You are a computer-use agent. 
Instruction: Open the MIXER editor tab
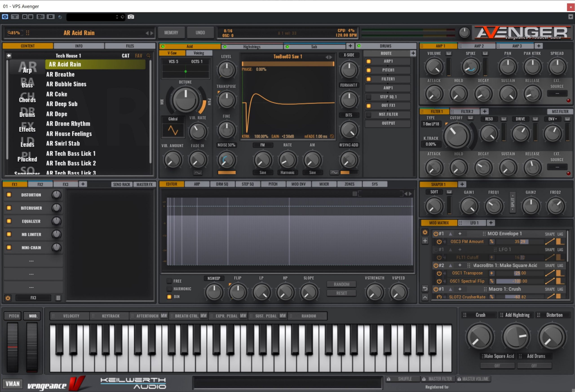coord(324,184)
